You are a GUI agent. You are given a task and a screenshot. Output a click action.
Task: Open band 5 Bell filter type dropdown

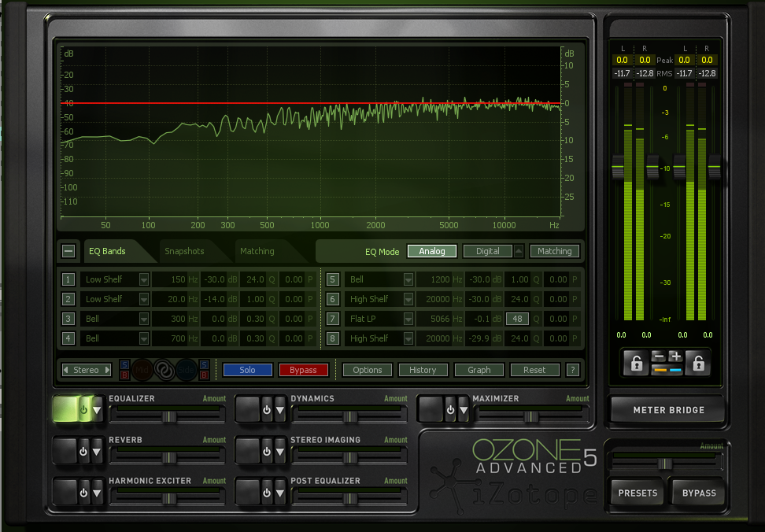click(x=408, y=279)
